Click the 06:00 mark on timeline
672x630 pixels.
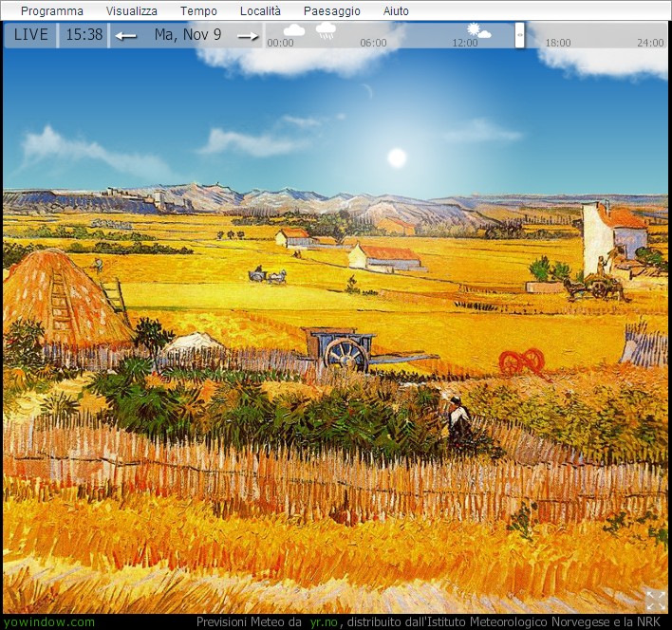click(373, 43)
